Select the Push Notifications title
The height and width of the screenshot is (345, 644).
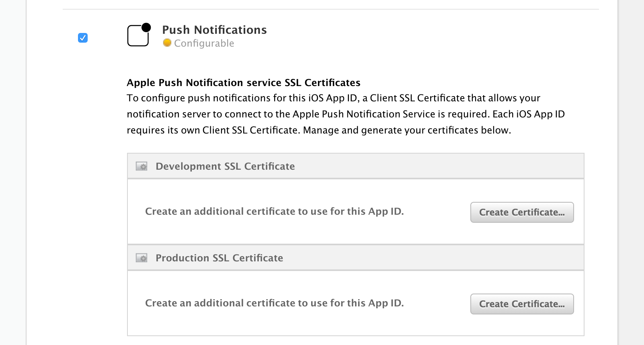point(214,30)
